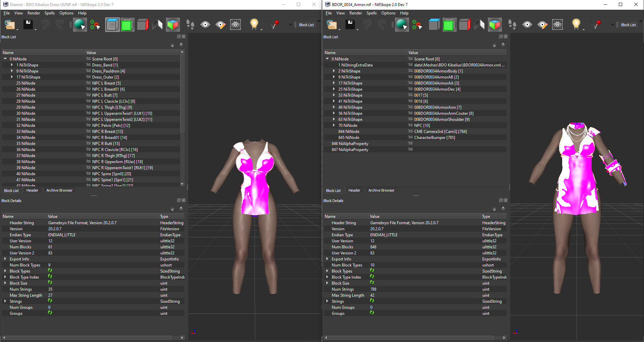The width and height of the screenshot is (644, 342).
Task: Click the Block List toolbar button in left window
Action: 306,25
